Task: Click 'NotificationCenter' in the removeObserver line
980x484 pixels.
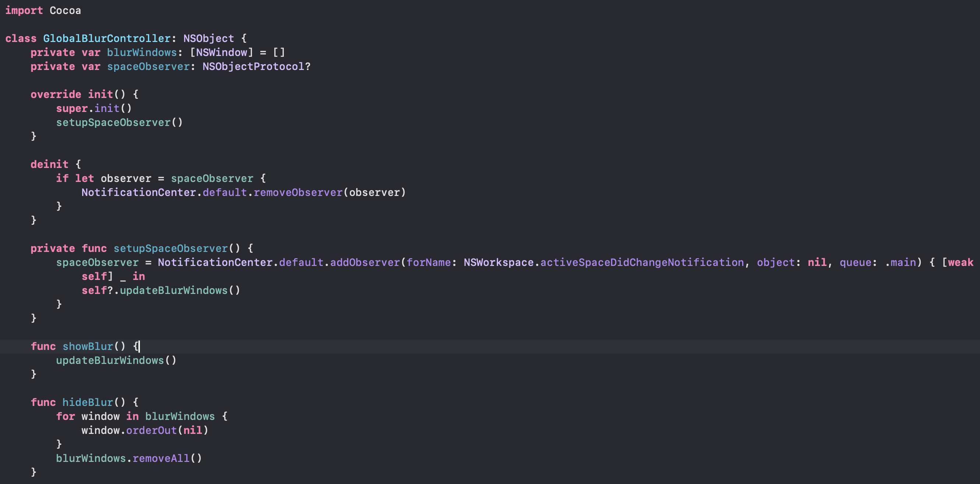Action: (139, 193)
